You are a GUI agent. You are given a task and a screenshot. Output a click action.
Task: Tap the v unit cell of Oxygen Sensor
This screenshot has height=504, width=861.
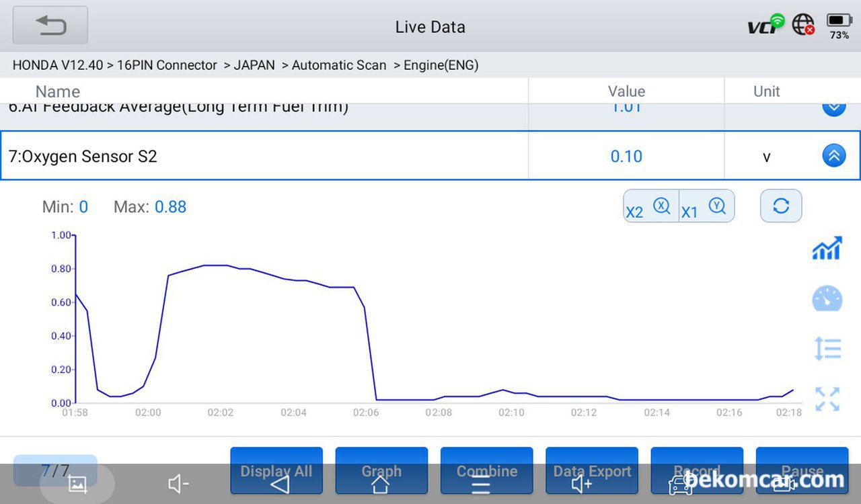click(766, 157)
